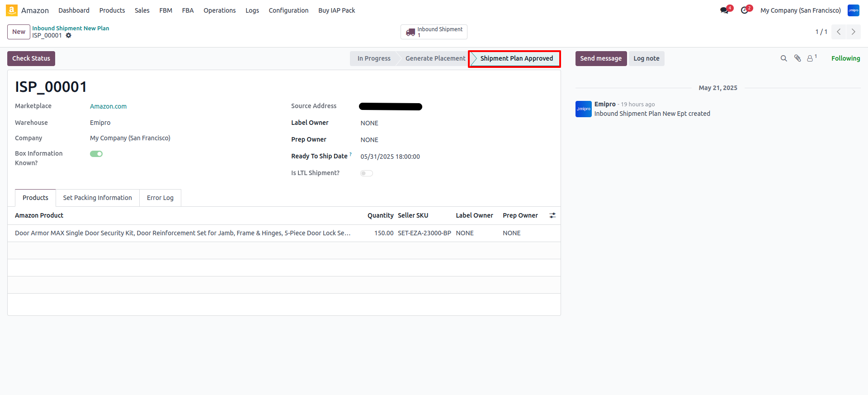Open the Error Log tab
This screenshot has height=395, width=868.
(160, 198)
